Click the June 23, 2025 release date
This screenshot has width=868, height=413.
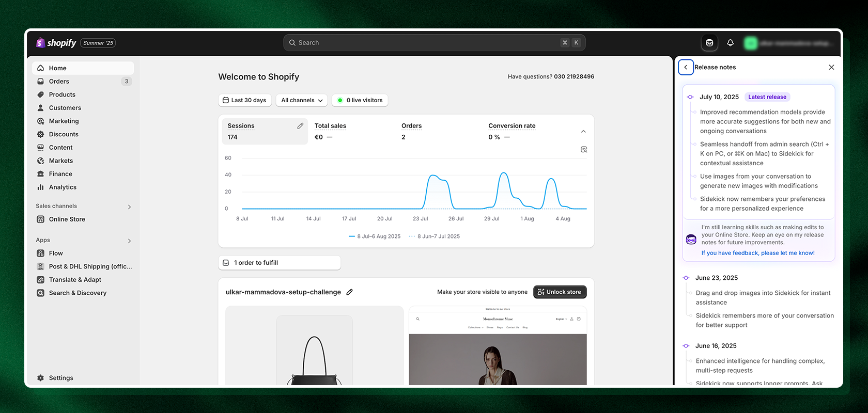(x=717, y=278)
